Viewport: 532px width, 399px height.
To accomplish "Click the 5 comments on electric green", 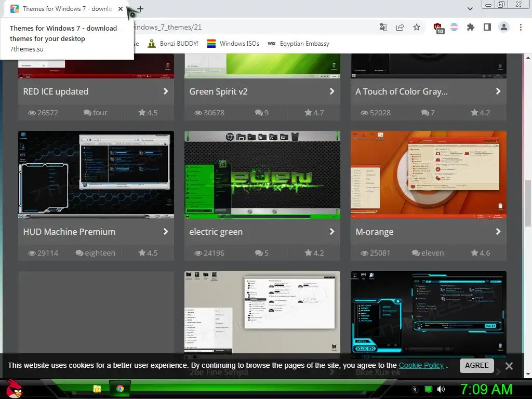I will pyautogui.click(x=262, y=253).
